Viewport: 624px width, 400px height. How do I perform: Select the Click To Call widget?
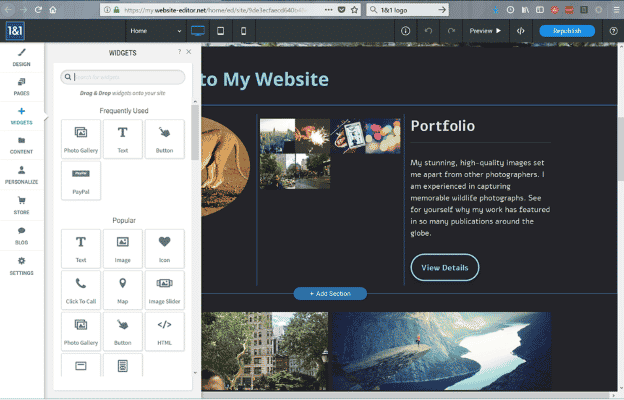(81, 290)
